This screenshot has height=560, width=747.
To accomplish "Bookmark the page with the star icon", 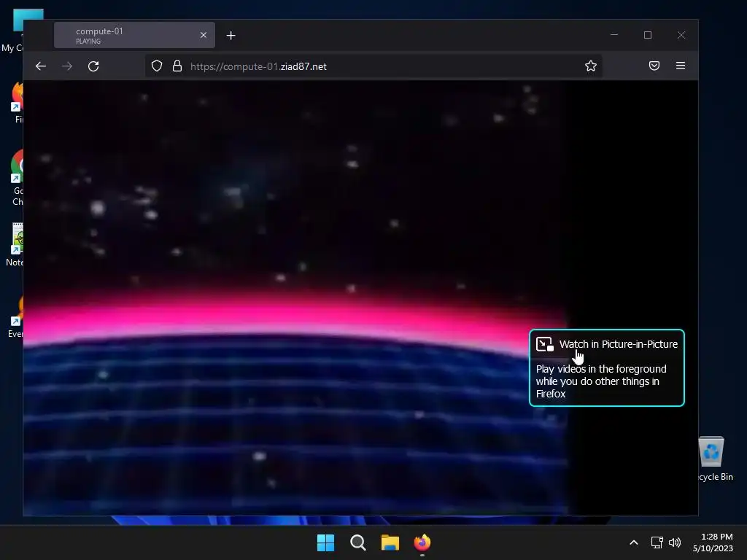I will pos(591,66).
